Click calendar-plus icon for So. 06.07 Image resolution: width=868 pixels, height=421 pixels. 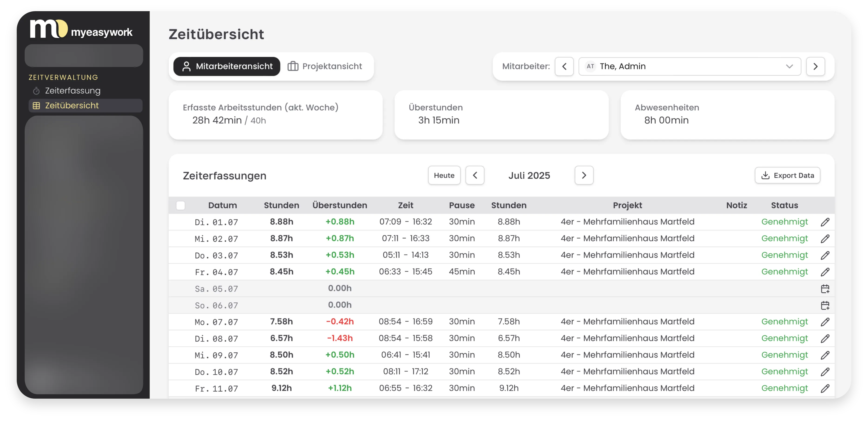(825, 305)
